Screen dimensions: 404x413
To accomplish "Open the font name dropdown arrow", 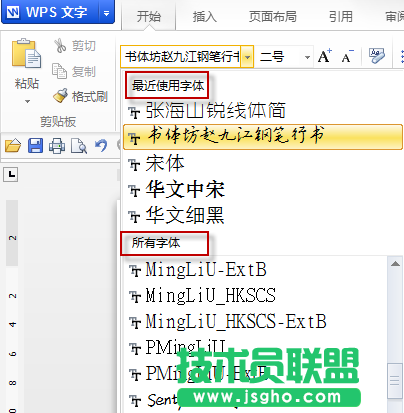I will tap(247, 57).
